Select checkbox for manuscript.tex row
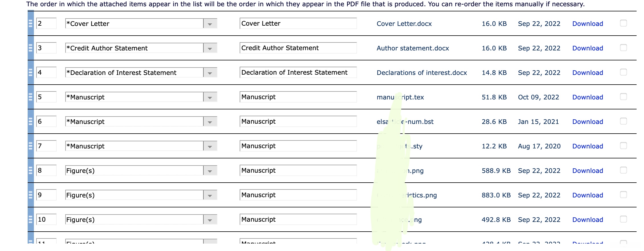644x251 pixels. [x=623, y=97]
